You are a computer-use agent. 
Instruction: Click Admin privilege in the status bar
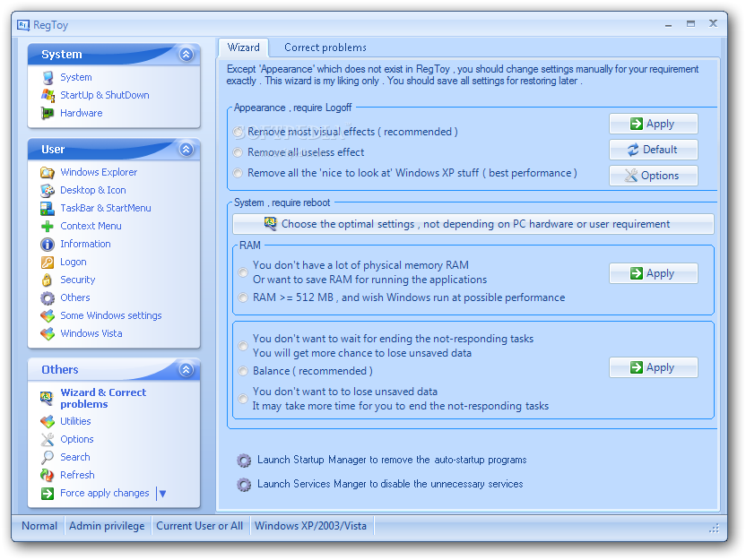point(107,526)
